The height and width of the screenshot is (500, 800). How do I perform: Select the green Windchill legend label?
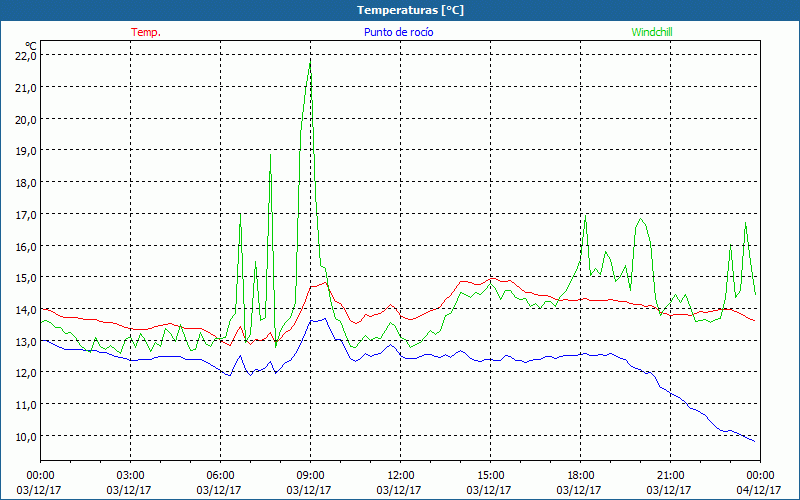pos(652,32)
